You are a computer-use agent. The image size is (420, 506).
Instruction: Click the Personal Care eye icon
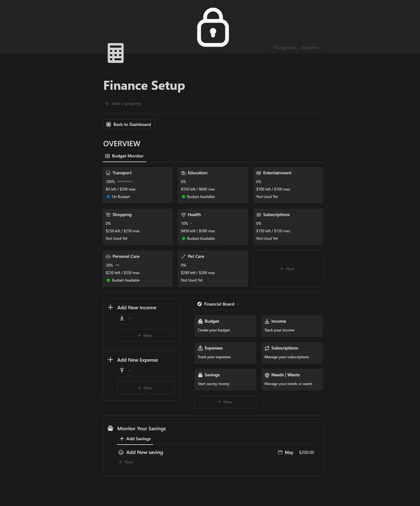tap(108, 257)
